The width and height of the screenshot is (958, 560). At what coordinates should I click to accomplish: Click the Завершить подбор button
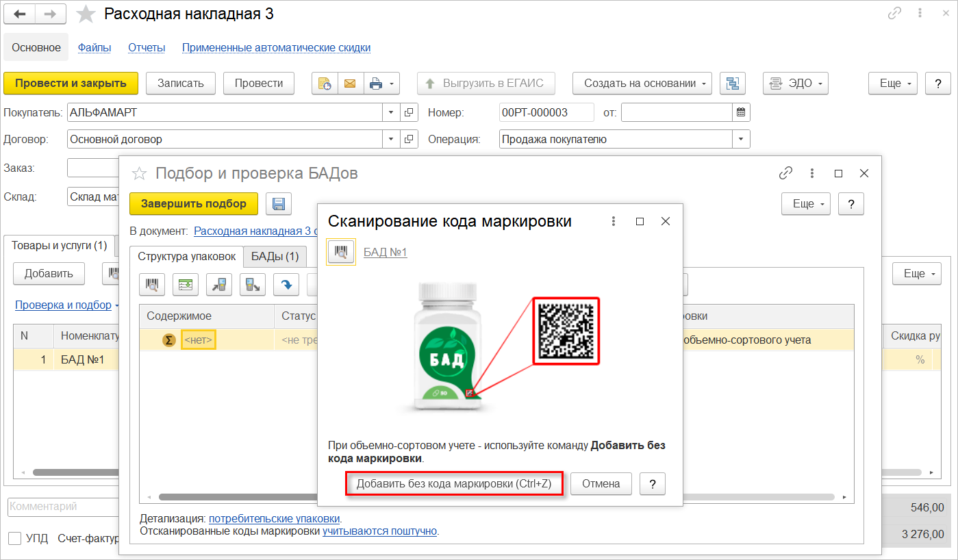pos(194,204)
